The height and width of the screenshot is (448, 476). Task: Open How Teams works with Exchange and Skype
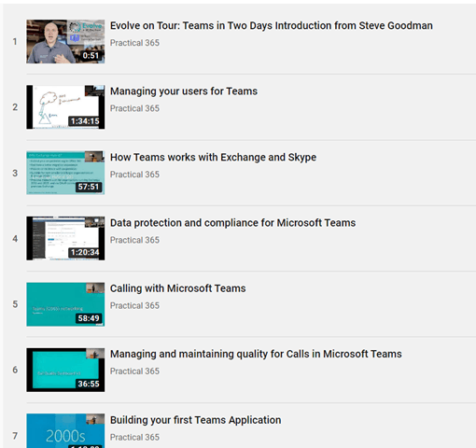click(x=213, y=158)
